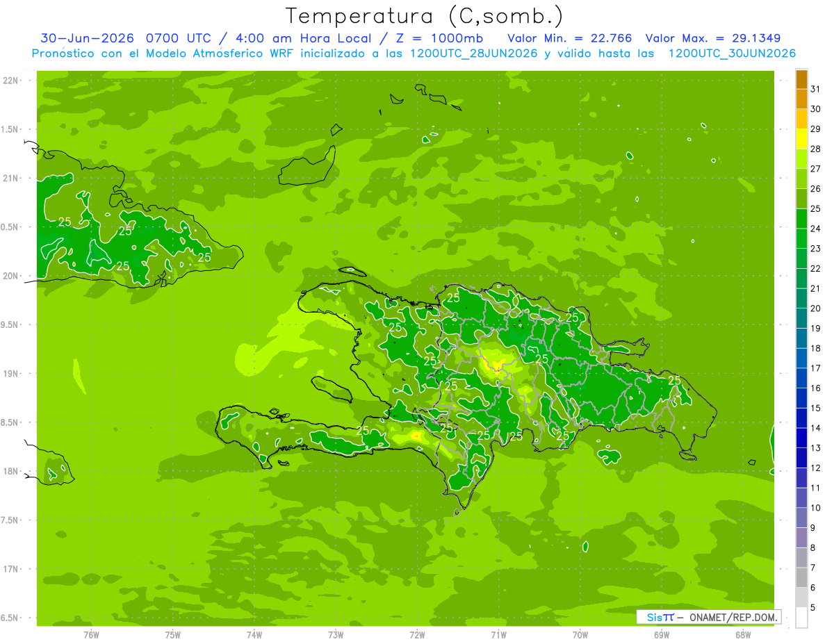The width and height of the screenshot is (834, 644).
Task: Click the '8.5N' latitude axis label
Action: tap(10, 422)
